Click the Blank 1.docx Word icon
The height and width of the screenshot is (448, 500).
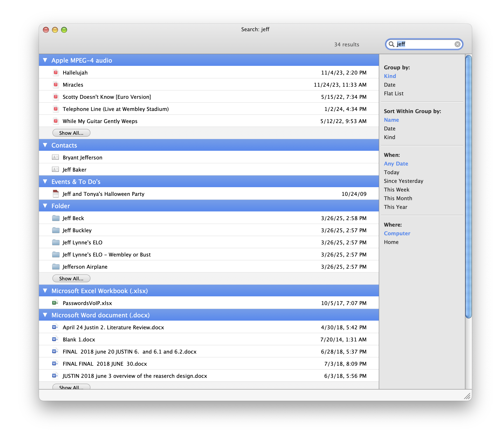[55, 339]
